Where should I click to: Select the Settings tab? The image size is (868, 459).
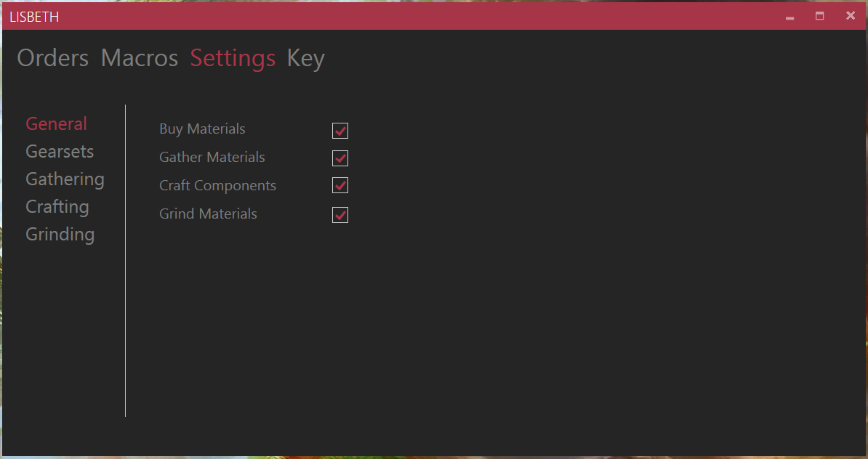[x=233, y=58]
